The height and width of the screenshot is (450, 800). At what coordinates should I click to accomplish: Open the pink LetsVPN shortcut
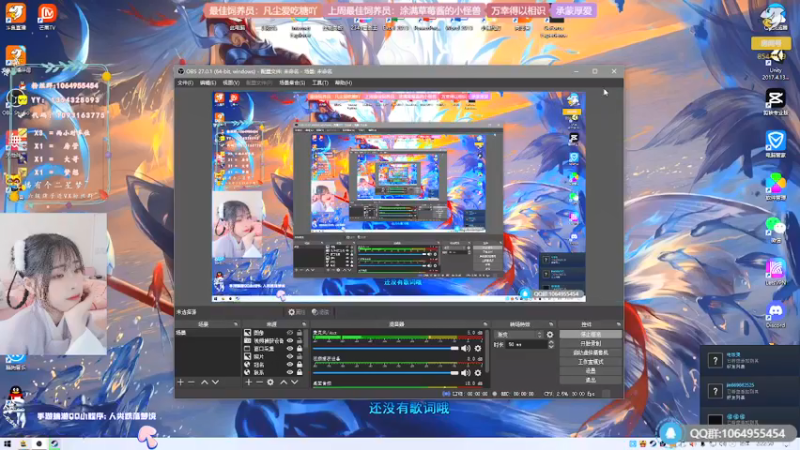click(x=775, y=272)
